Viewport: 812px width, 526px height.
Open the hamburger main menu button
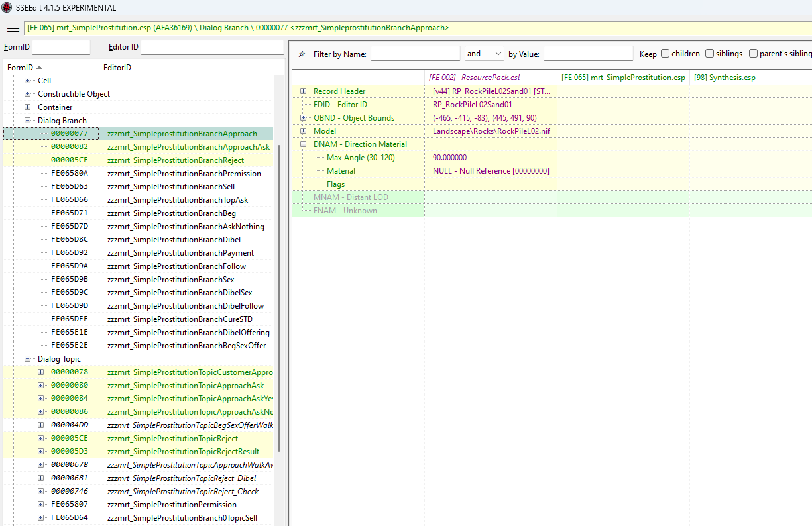tap(13, 28)
